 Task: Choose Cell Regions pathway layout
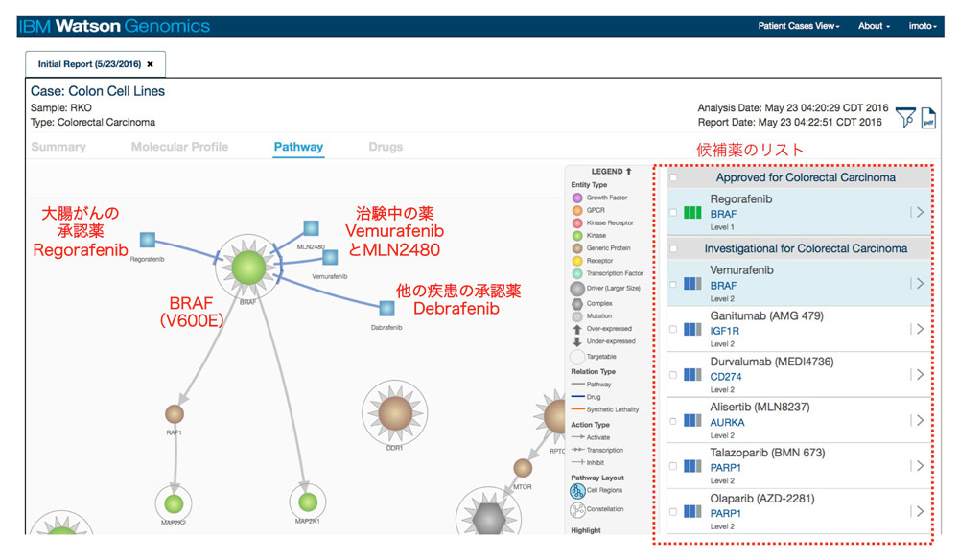tap(577, 490)
